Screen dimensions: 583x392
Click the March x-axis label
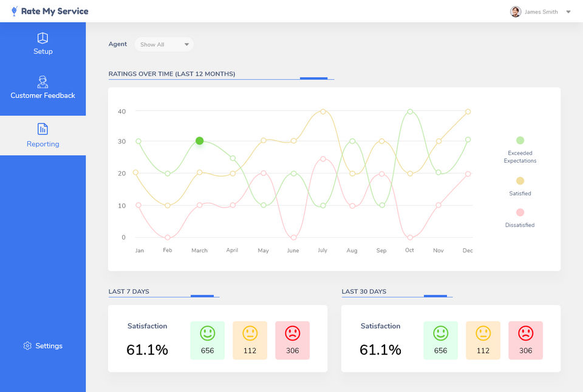[x=199, y=251]
